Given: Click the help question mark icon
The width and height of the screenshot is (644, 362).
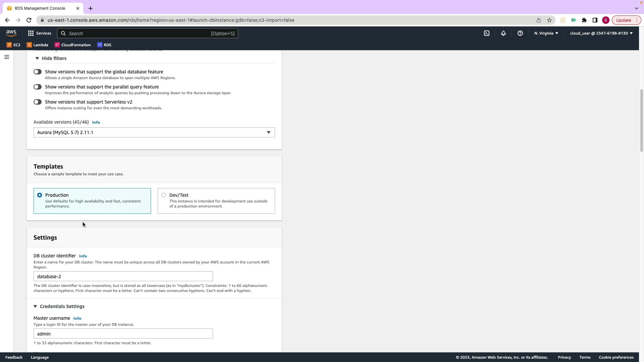Looking at the screenshot, I should pyautogui.click(x=520, y=33).
